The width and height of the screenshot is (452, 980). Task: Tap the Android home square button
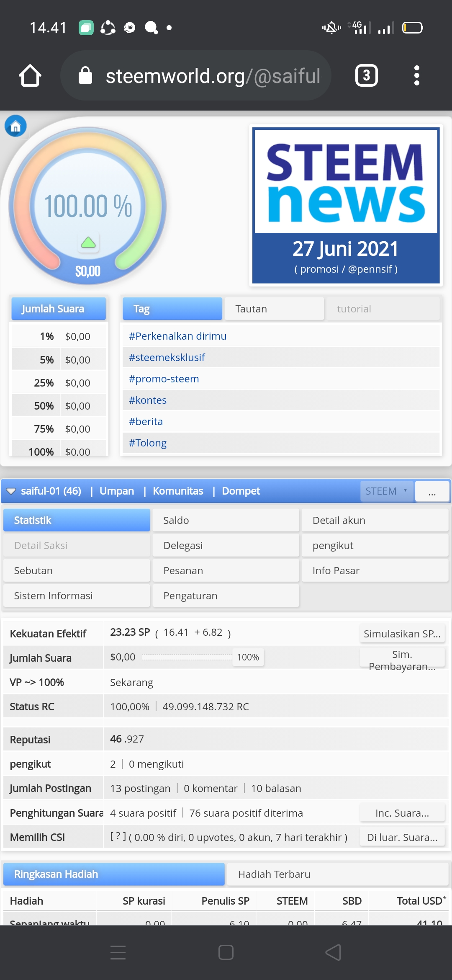226,952
